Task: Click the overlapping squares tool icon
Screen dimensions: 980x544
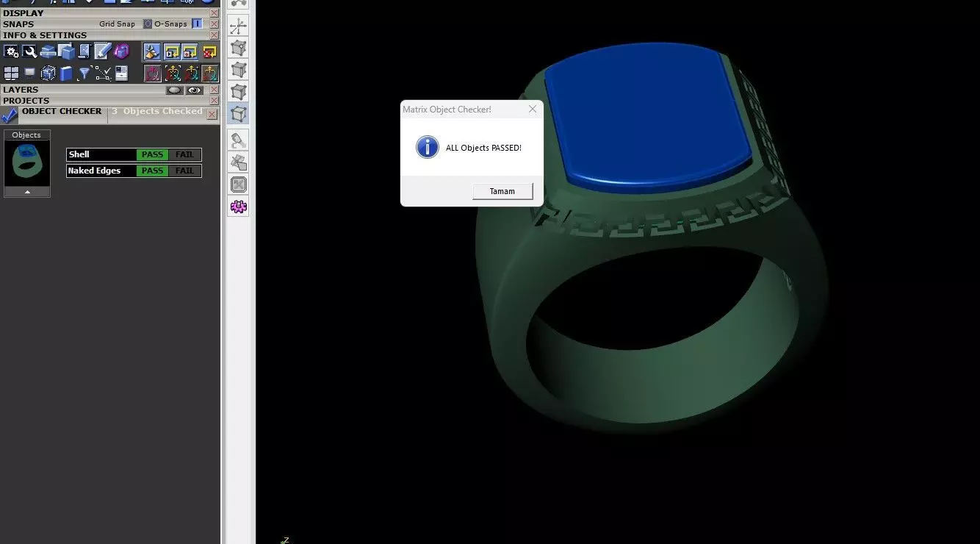Action: [239, 162]
